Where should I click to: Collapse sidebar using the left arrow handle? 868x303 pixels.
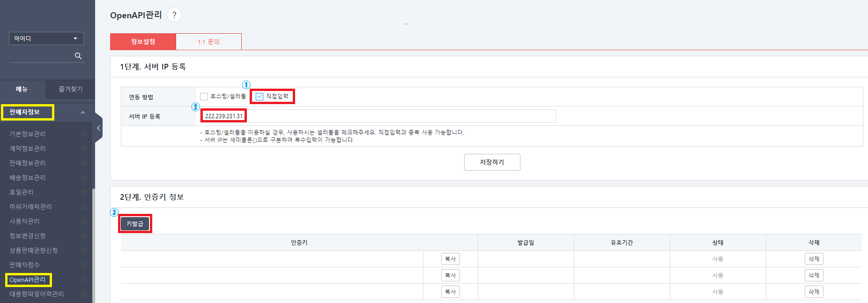point(98,128)
